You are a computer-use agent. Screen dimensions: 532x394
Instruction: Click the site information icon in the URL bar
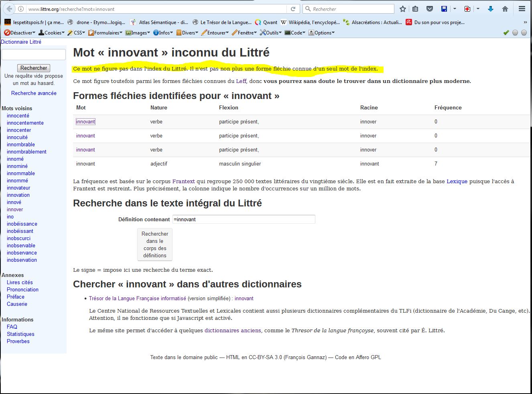[21, 9]
